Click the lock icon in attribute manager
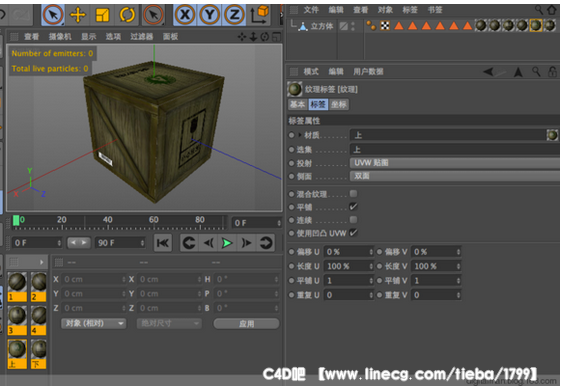563x391 pixels. pos(552,72)
